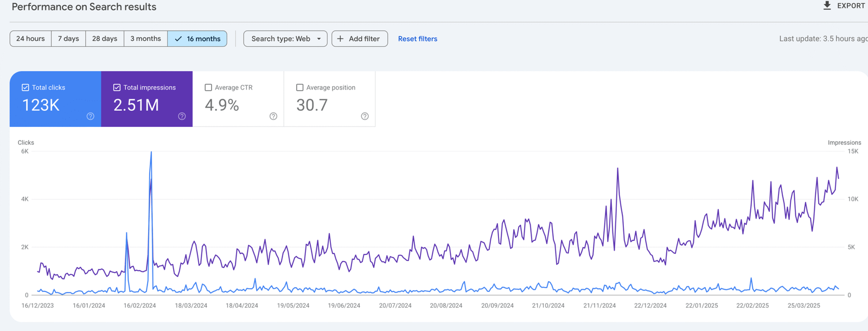The width and height of the screenshot is (868, 331).
Task: Enable the Average position checkbox
Action: (x=299, y=87)
